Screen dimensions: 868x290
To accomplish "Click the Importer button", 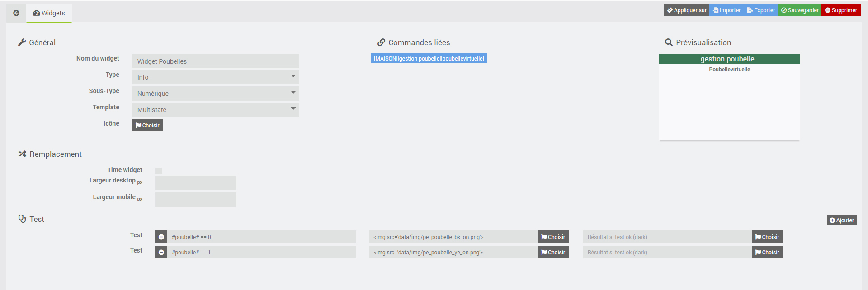I will pyautogui.click(x=726, y=10).
